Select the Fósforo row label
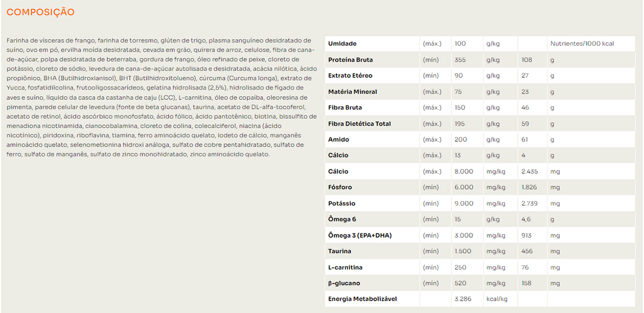 coord(341,187)
